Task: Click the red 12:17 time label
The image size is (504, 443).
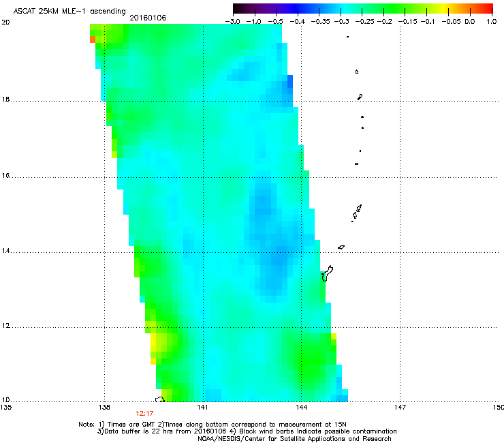Action: 144,413
